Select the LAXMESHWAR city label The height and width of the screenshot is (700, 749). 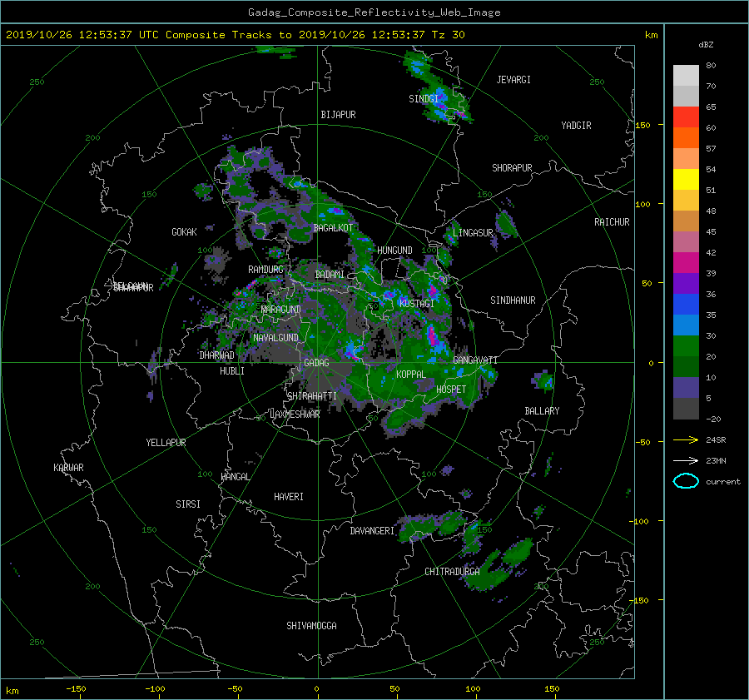[295, 415]
